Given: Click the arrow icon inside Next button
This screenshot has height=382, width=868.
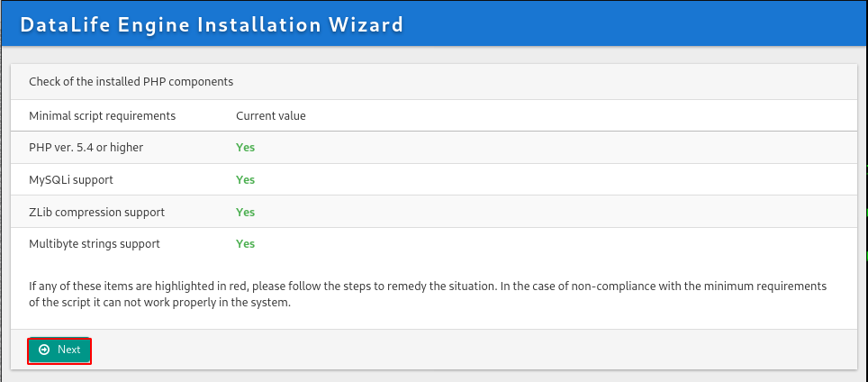Looking at the screenshot, I should 44,350.
